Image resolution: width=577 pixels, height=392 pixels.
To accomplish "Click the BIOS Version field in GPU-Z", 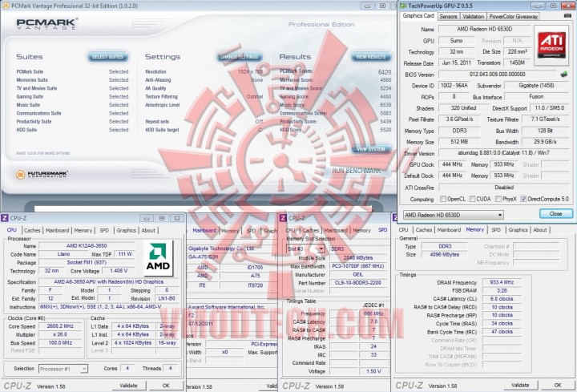I will (498, 75).
